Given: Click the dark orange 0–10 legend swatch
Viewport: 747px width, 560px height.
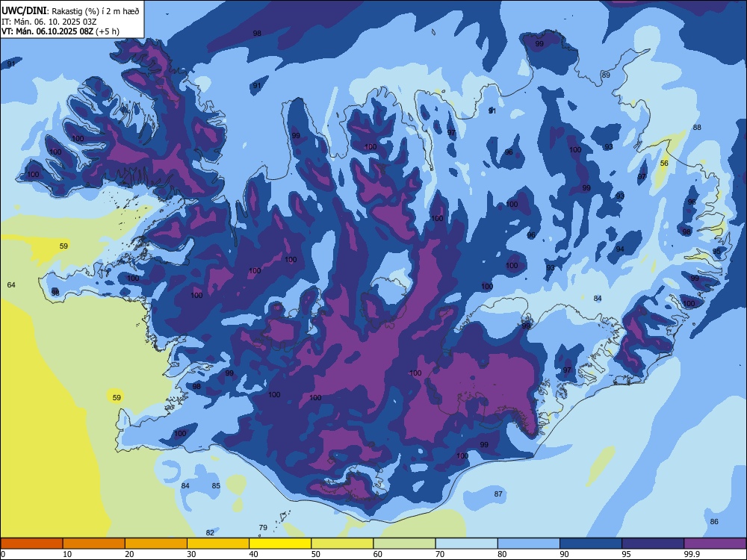Looking at the screenshot, I should coord(31,544).
